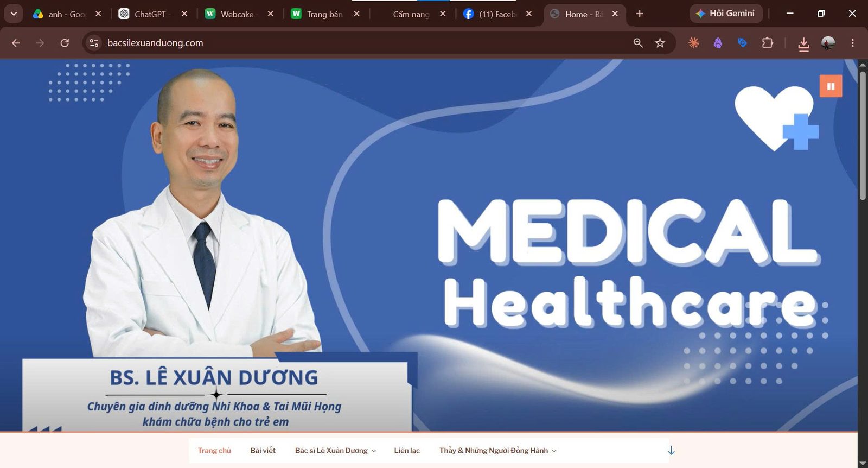Pause the hero slider
The height and width of the screenshot is (468, 868).
[x=831, y=86]
